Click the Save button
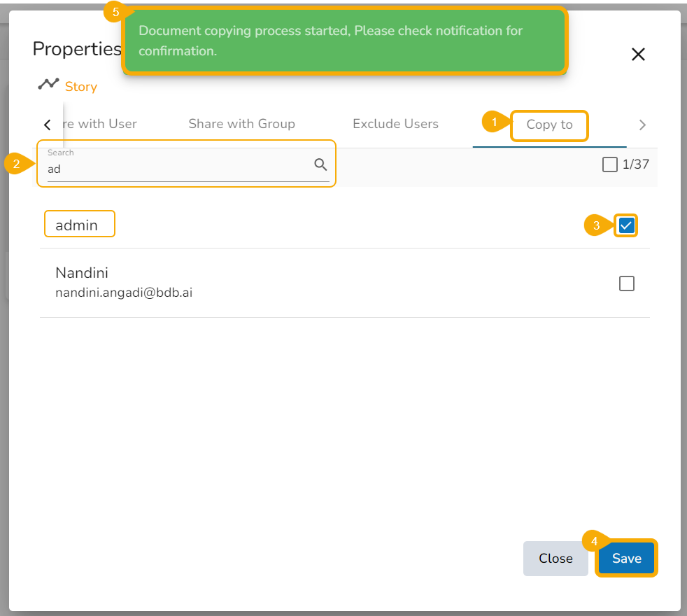The height and width of the screenshot is (616, 687). coord(626,558)
